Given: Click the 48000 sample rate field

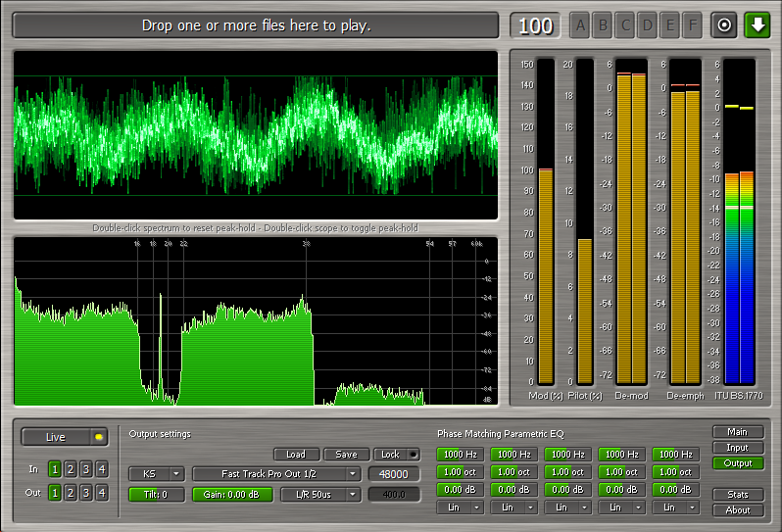Looking at the screenshot, I should point(394,473).
